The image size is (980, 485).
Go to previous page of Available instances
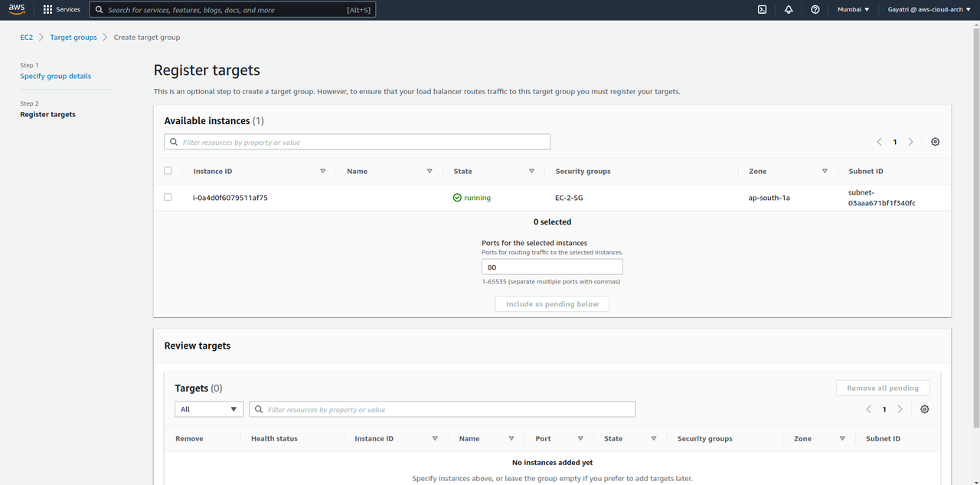click(x=879, y=142)
